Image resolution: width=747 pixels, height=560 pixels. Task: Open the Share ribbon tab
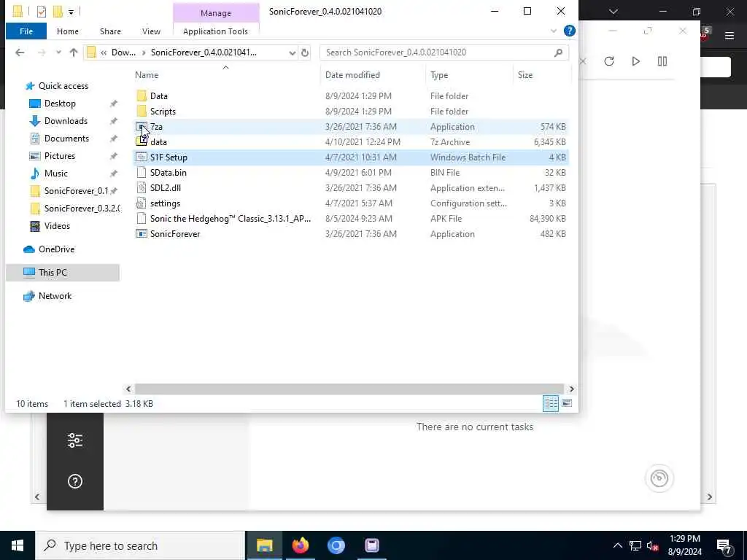point(110,31)
